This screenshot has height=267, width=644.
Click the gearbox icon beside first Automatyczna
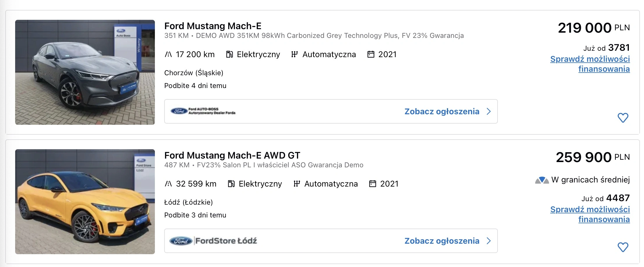click(294, 55)
